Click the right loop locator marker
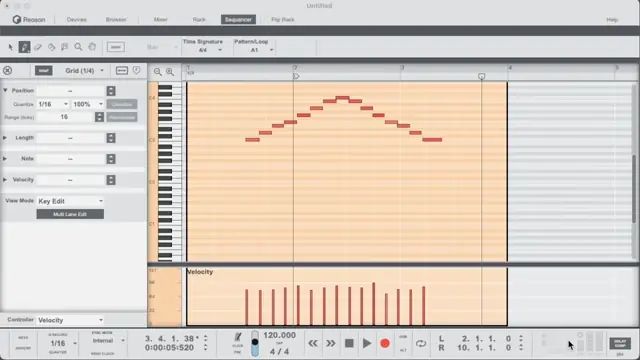The height and width of the screenshot is (360, 640). 482,76
